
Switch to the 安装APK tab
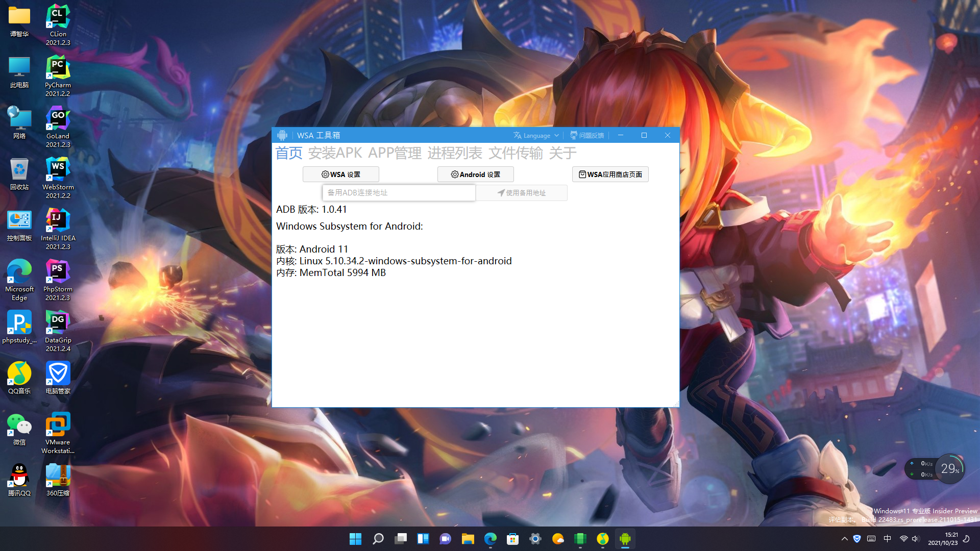tap(335, 153)
